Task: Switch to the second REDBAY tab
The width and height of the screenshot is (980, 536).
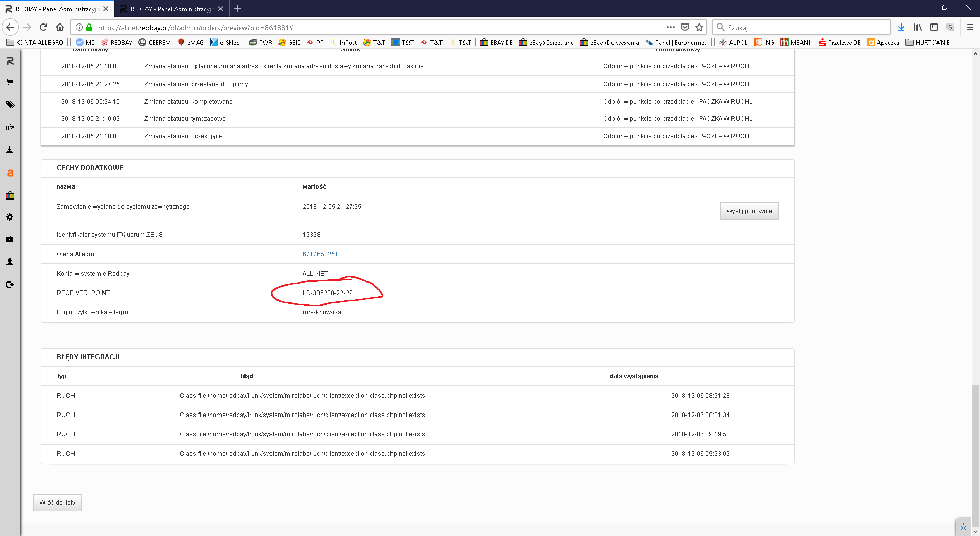Action: [x=171, y=9]
